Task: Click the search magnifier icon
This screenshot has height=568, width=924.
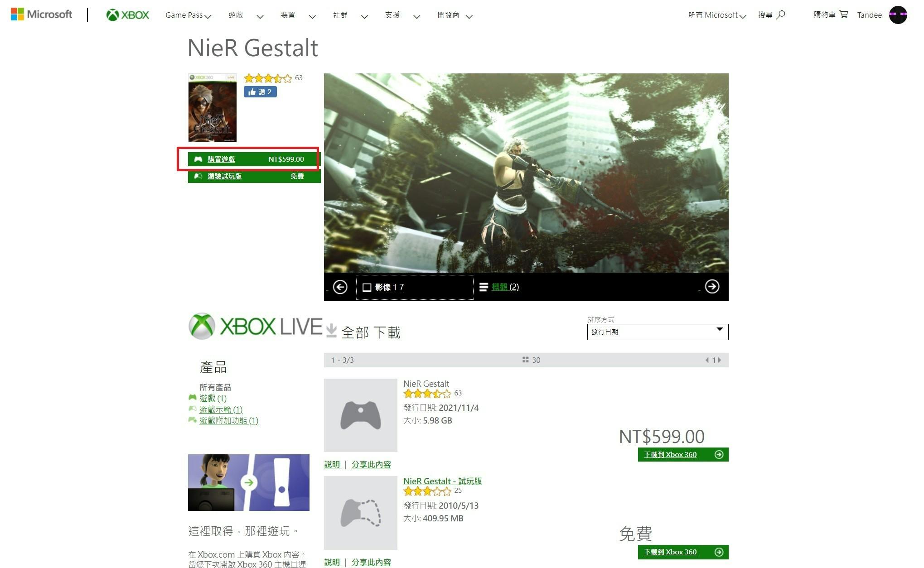Action: [x=780, y=15]
